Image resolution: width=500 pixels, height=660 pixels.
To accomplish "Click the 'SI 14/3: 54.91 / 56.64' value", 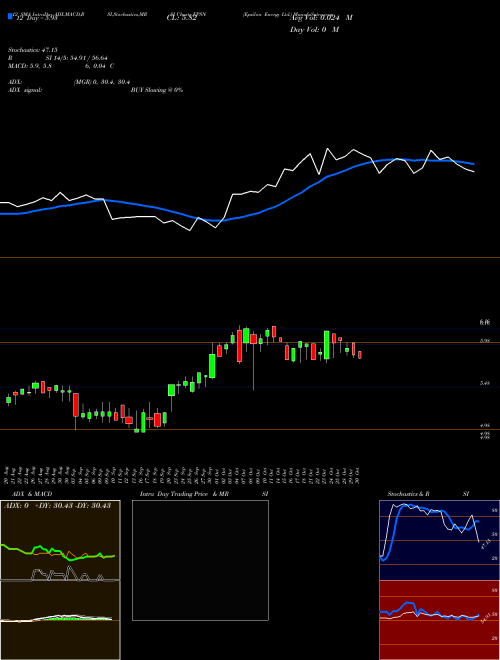I will point(77,58).
